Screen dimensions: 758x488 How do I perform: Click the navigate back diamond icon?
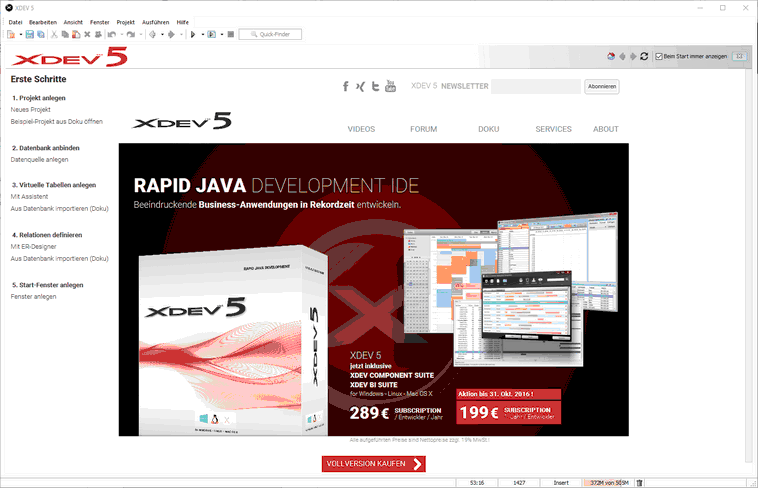[x=152, y=34]
